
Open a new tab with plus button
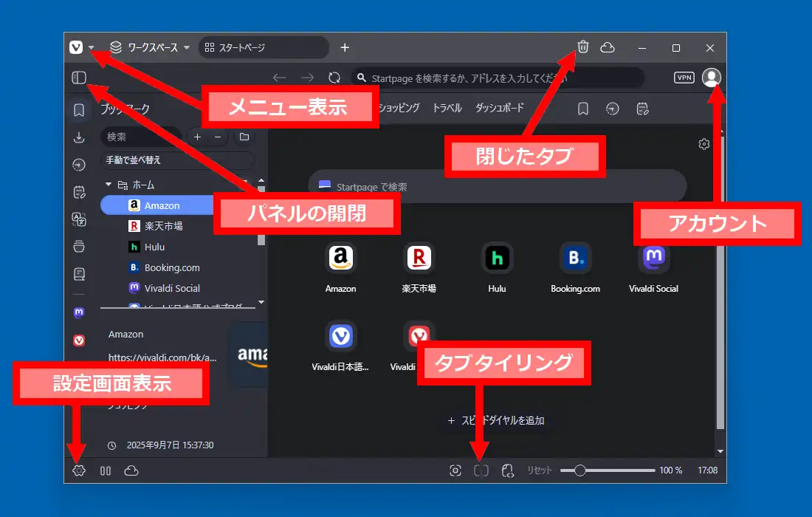click(345, 48)
